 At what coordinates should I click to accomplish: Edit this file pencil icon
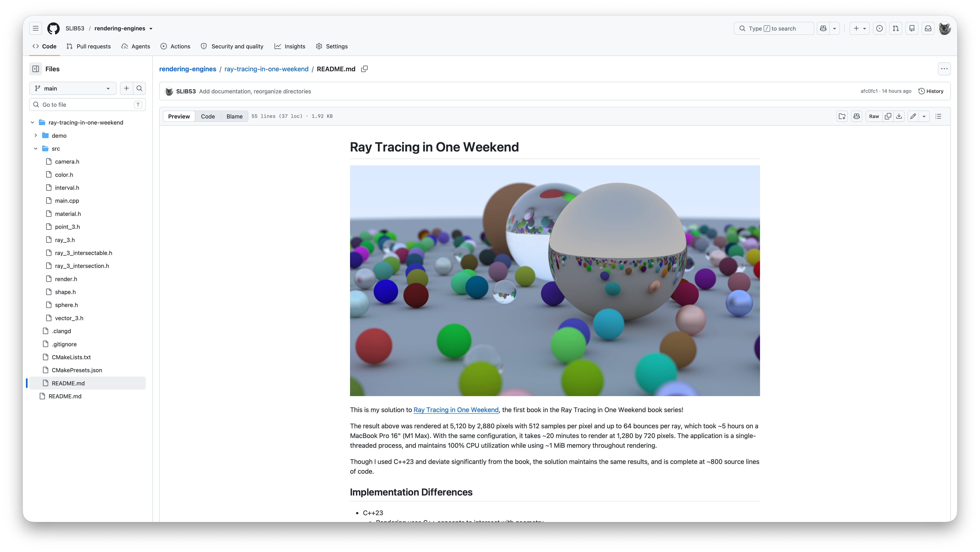click(x=913, y=116)
